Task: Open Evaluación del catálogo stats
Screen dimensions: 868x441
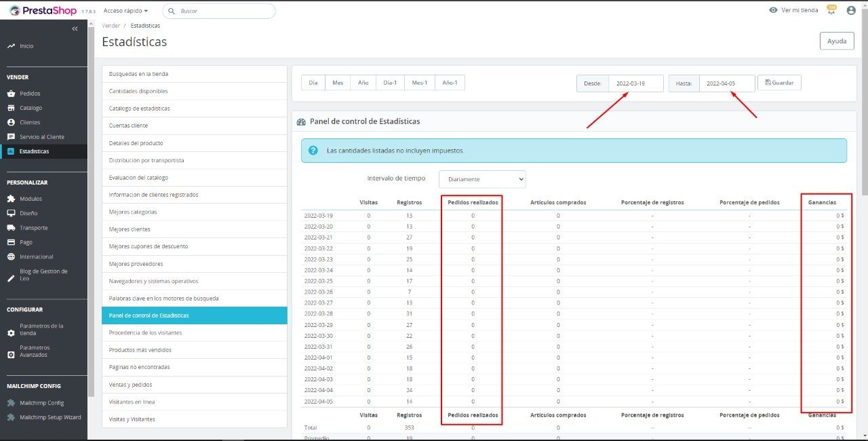Action: coord(195,178)
